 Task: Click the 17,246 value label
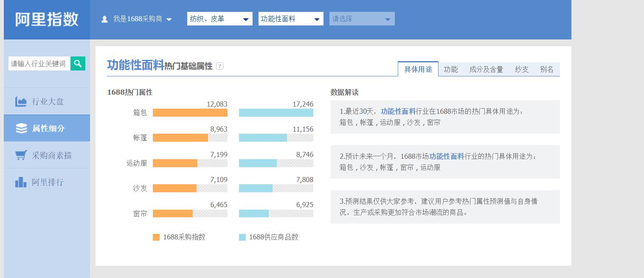coord(303,104)
